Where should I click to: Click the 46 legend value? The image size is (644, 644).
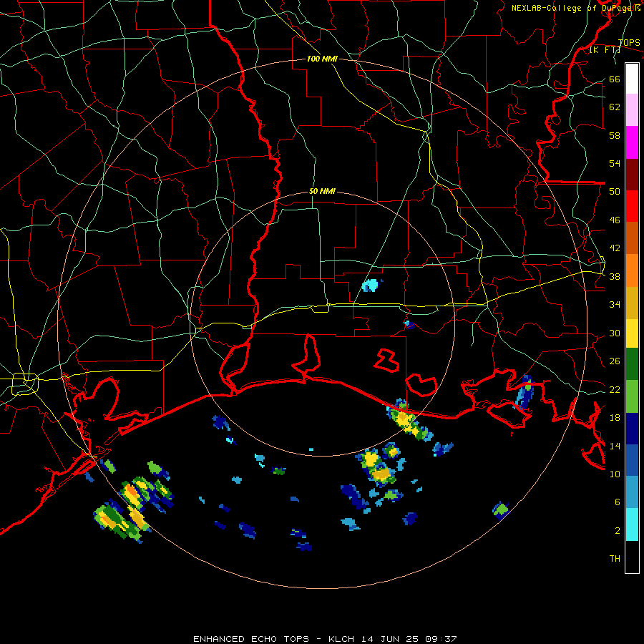click(x=615, y=220)
